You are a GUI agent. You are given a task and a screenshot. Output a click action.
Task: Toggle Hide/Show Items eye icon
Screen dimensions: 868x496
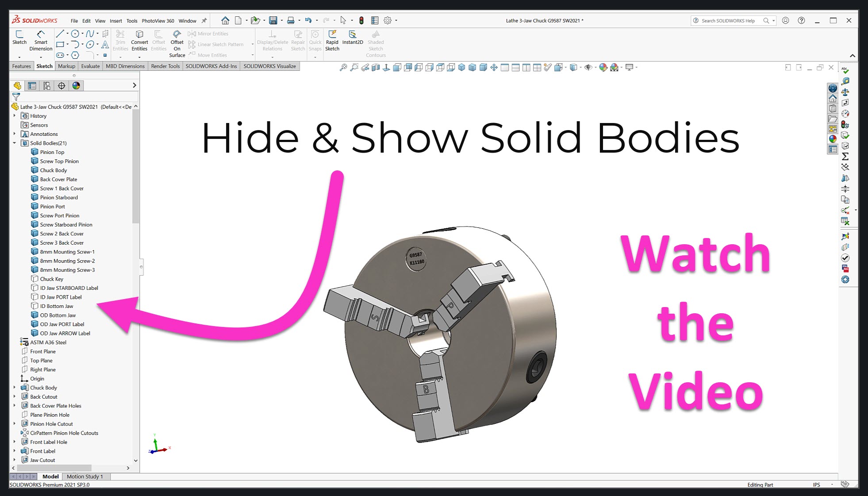(588, 67)
